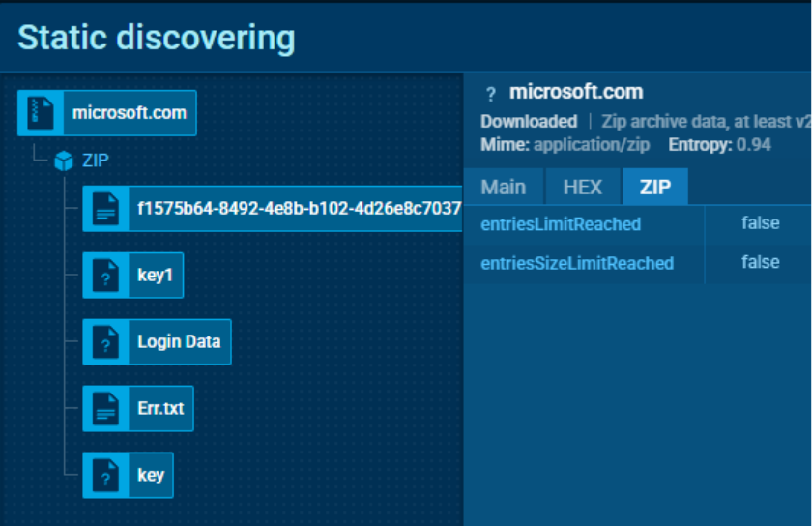This screenshot has height=526, width=812.
Task: Click the document icon of f1575b64 file
Action: (105, 209)
